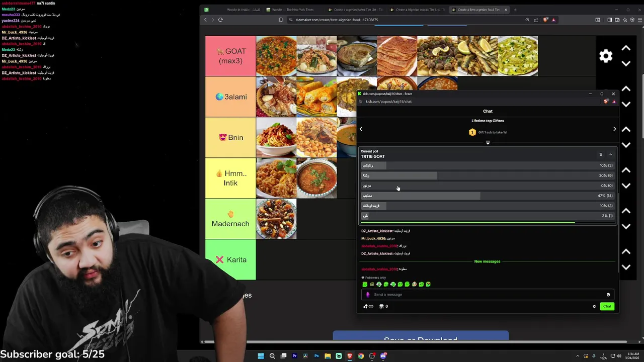This screenshot has width=644, height=362.
Task: Move the 3alami row up
Action: tap(626, 89)
